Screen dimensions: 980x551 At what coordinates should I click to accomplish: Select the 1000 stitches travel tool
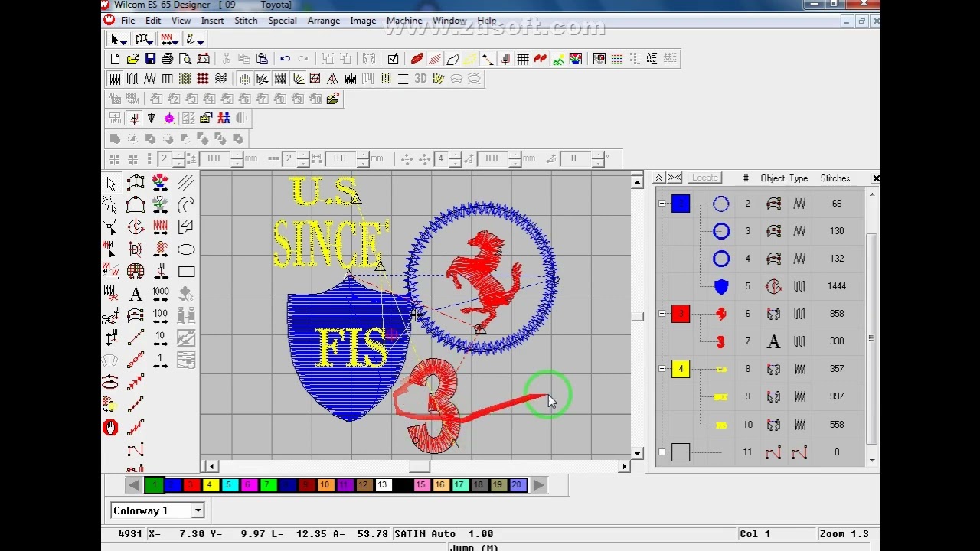point(160,293)
